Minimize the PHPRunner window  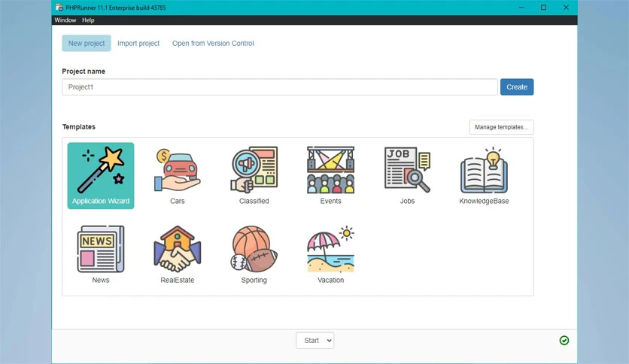pos(521,8)
